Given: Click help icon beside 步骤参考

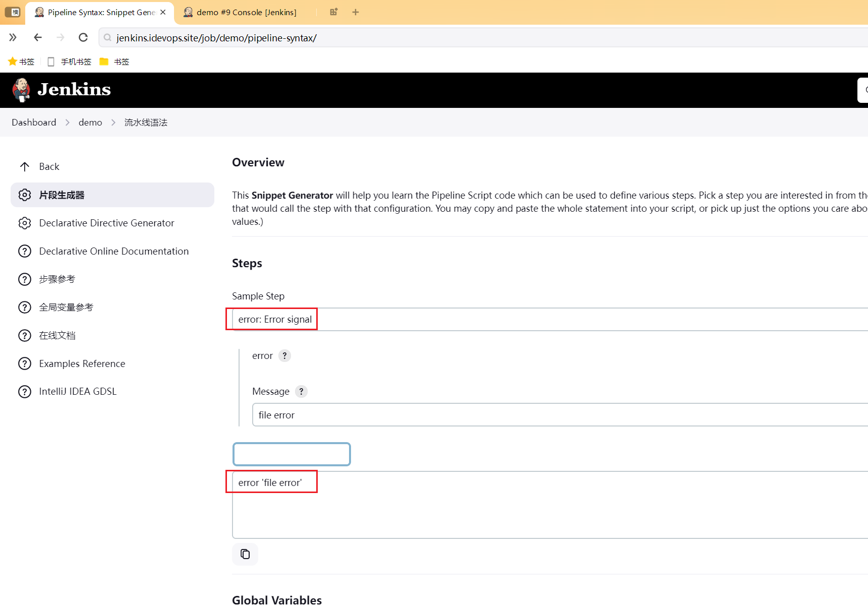Looking at the screenshot, I should (x=25, y=279).
